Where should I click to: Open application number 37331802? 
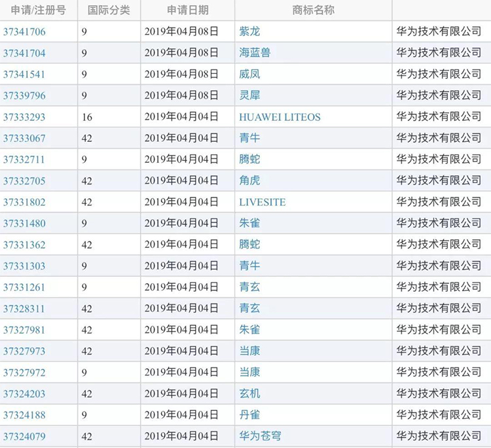24,202
